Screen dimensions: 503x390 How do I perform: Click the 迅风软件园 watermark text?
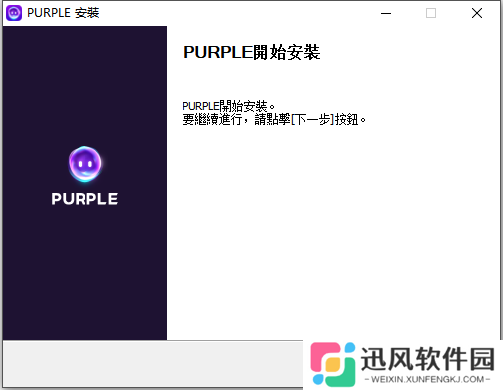point(428,359)
